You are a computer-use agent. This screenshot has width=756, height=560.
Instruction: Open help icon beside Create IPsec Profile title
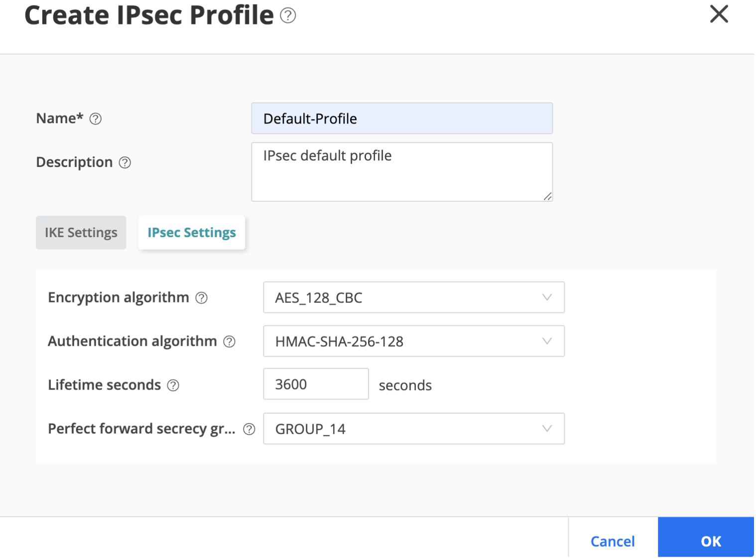click(288, 15)
